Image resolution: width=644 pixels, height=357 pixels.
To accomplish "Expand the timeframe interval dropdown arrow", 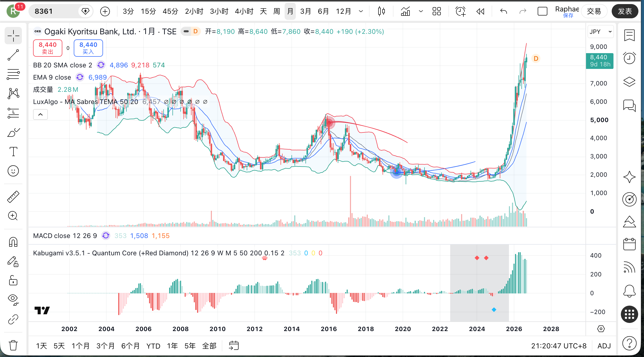I will pos(361,11).
